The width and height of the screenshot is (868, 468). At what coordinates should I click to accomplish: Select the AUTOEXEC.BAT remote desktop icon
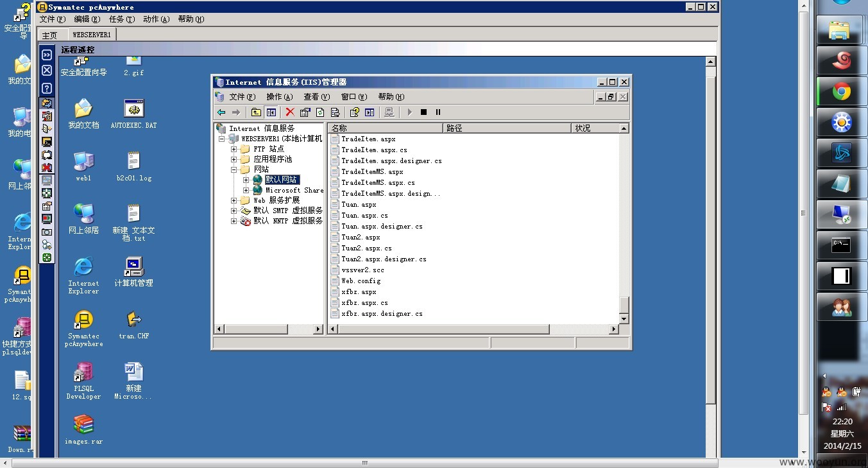click(133, 114)
